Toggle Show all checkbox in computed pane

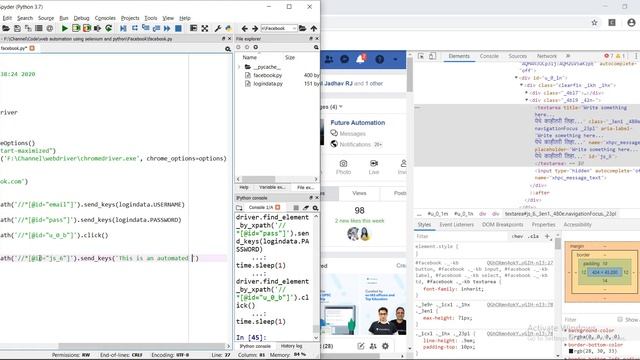point(620,320)
